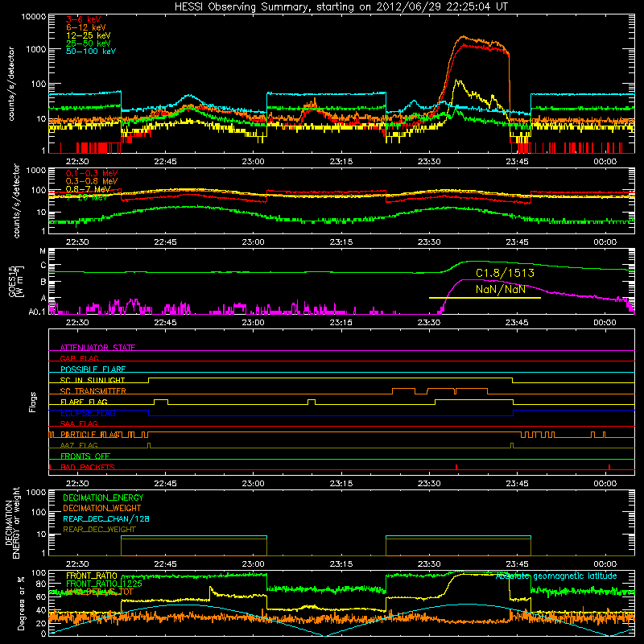Click the 'DECIMATION_ENERGY' legend label

(x=103, y=497)
